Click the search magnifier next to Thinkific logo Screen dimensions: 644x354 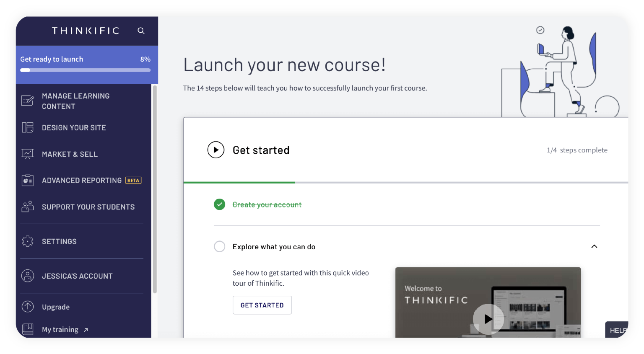point(141,31)
